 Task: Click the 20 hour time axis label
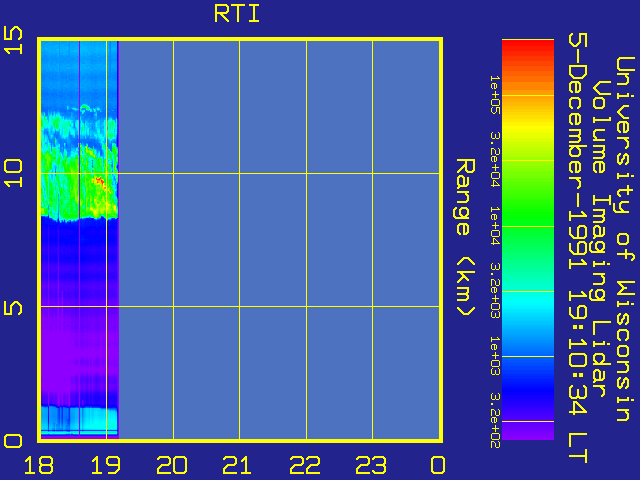pos(172,465)
